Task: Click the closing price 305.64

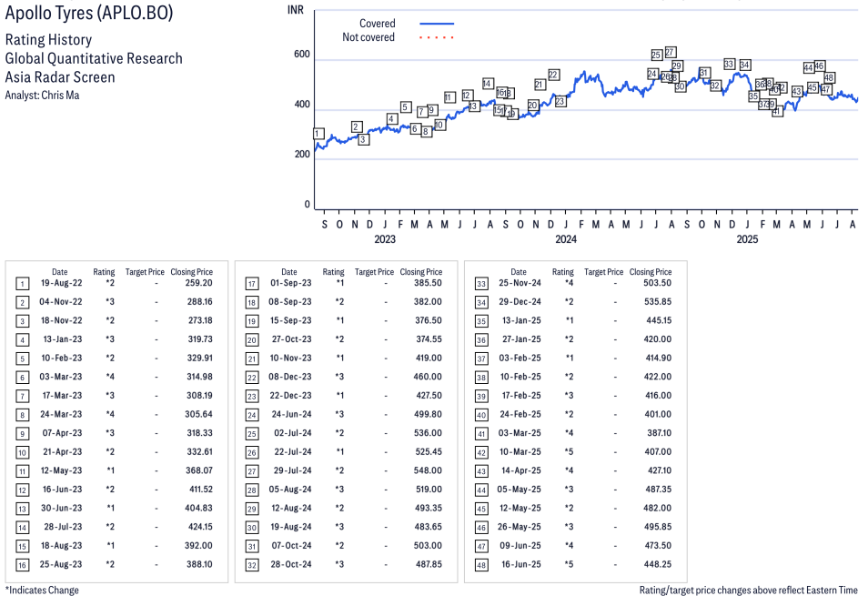Action: (x=198, y=415)
